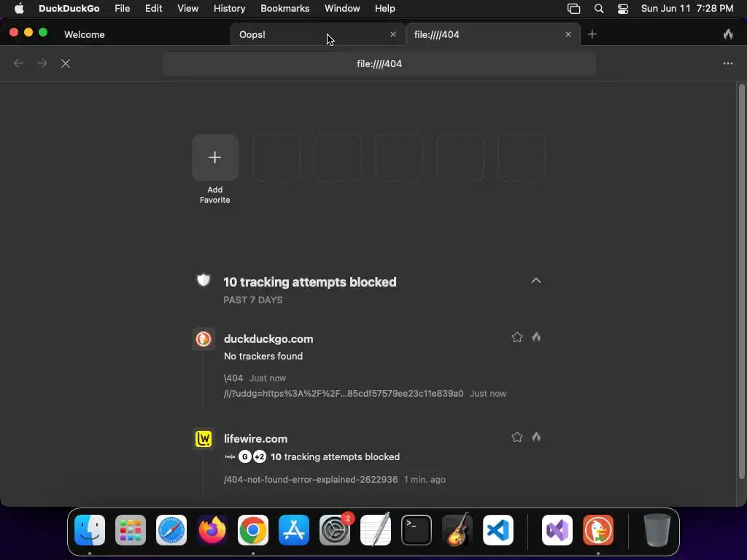Click the lifewire.com favicon
The height and width of the screenshot is (560, 747).
point(204,438)
